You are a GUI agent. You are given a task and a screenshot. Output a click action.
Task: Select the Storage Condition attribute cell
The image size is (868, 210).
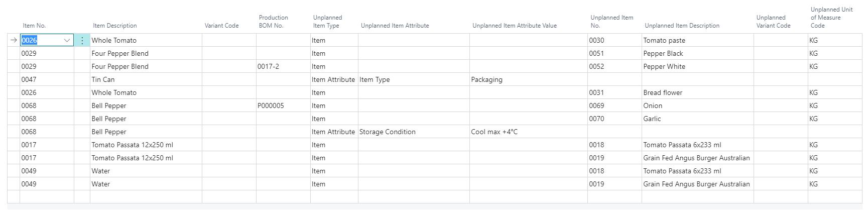[413, 132]
